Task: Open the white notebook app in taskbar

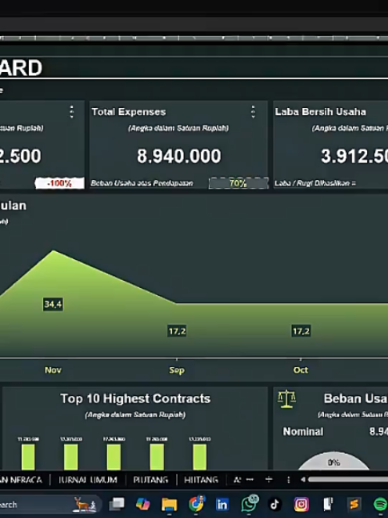Action: pyautogui.click(x=328, y=504)
